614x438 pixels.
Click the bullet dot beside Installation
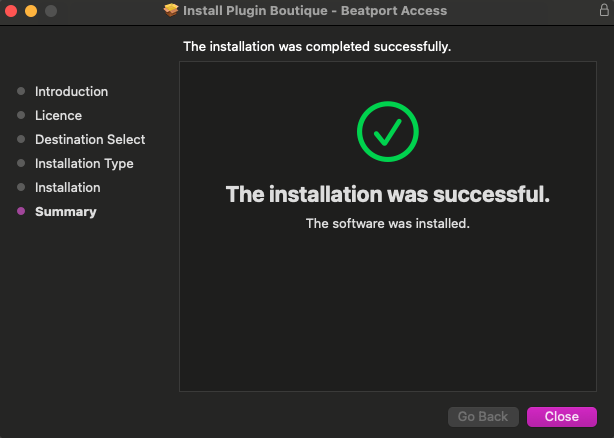(x=21, y=187)
